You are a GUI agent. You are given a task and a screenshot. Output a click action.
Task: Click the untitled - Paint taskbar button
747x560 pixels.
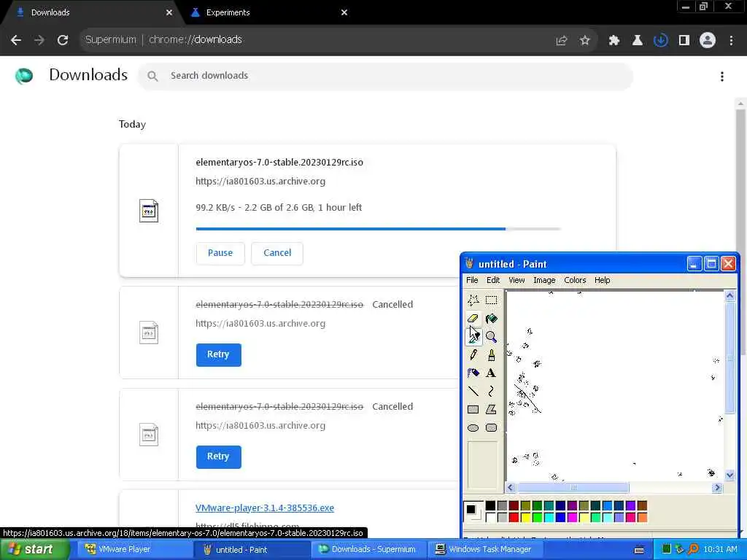pyautogui.click(x=252, y=550)
